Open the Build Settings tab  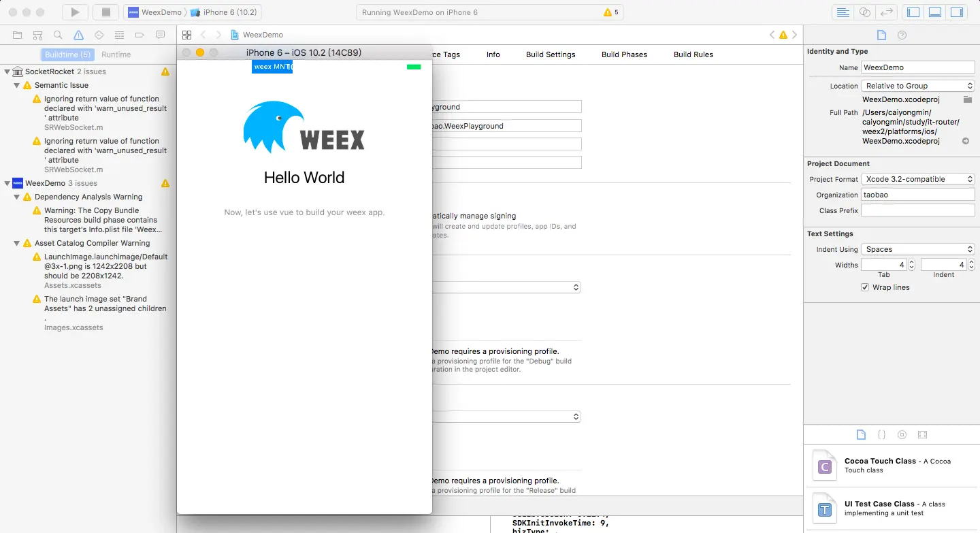pyautogui.click(x=551, y=54)
